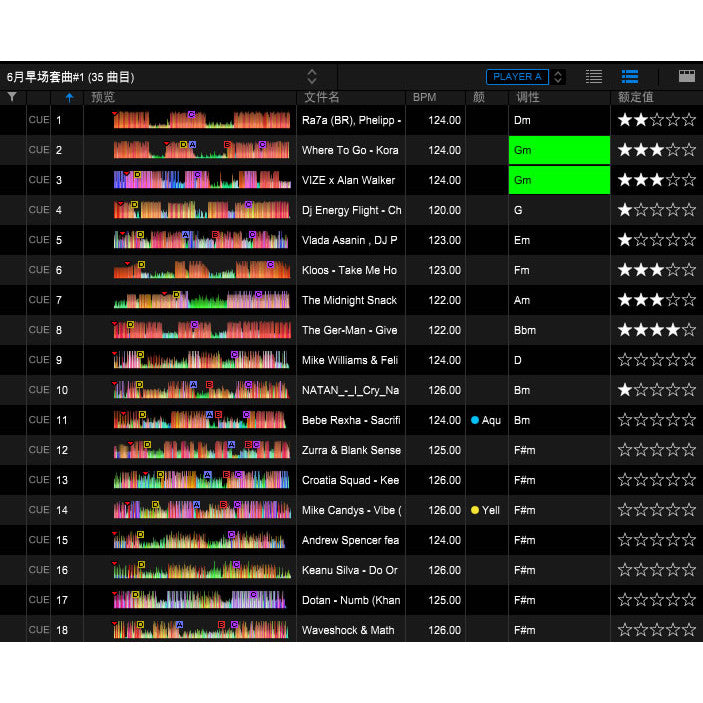Click the Bbm key of The Ger-Man
Screen dimensions: 703x703
[525, 330]
